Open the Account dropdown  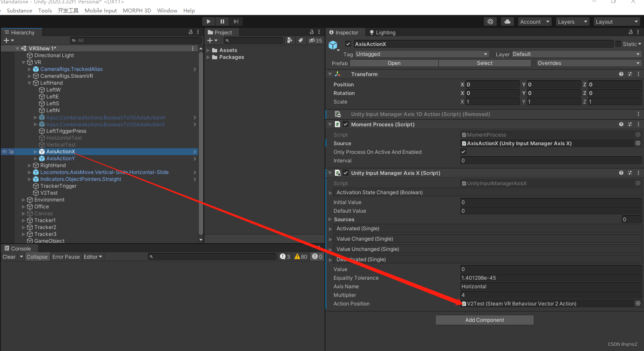pos(534,22)
